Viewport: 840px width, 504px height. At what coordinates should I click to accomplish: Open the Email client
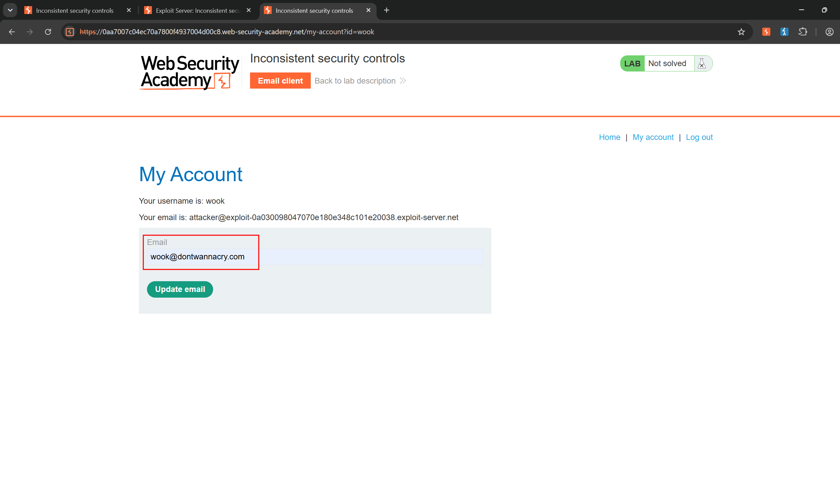point(280,81)
